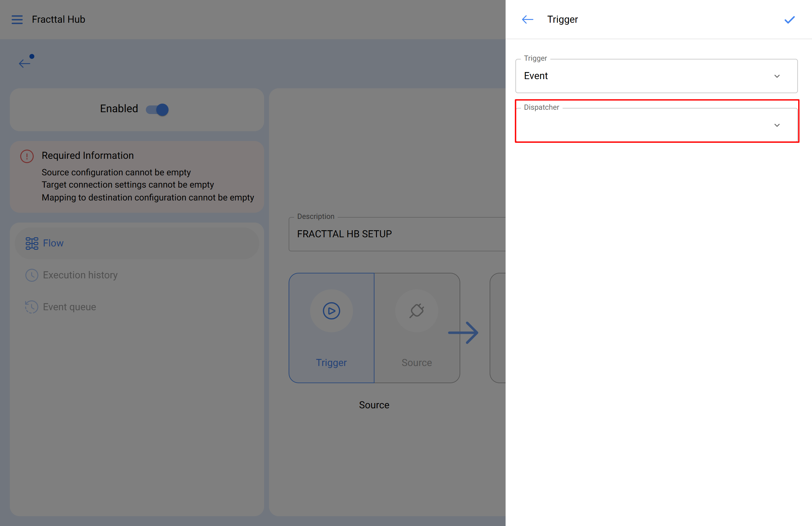The image size is (812, 526).
Task: Toggle the Enabled switch
Action: pos(157,109)
